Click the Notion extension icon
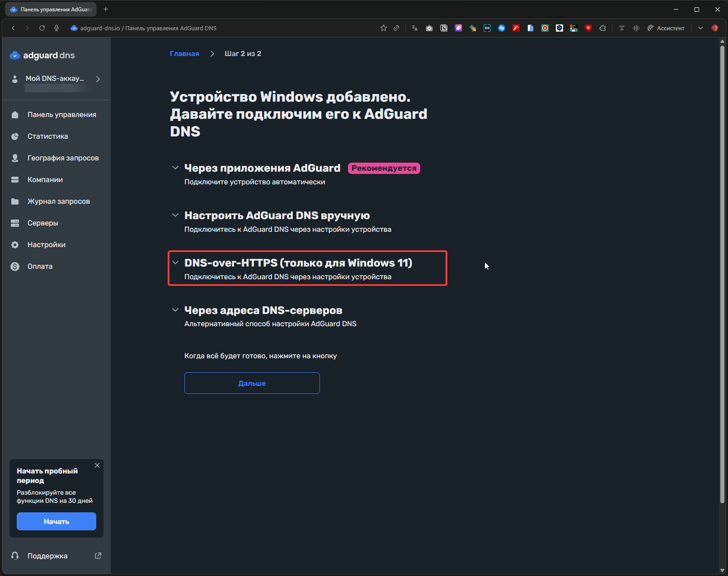Image resolution: width=728 pixels, height=576 pixels. 444,28
